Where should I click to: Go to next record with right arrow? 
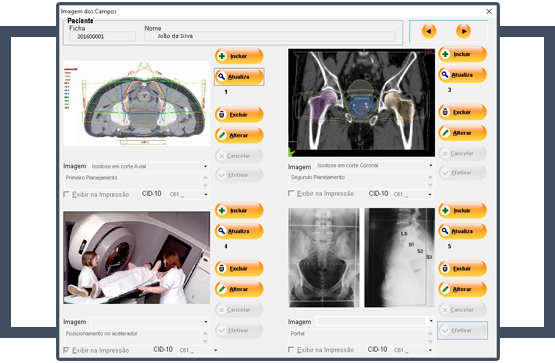coord(463,31)
